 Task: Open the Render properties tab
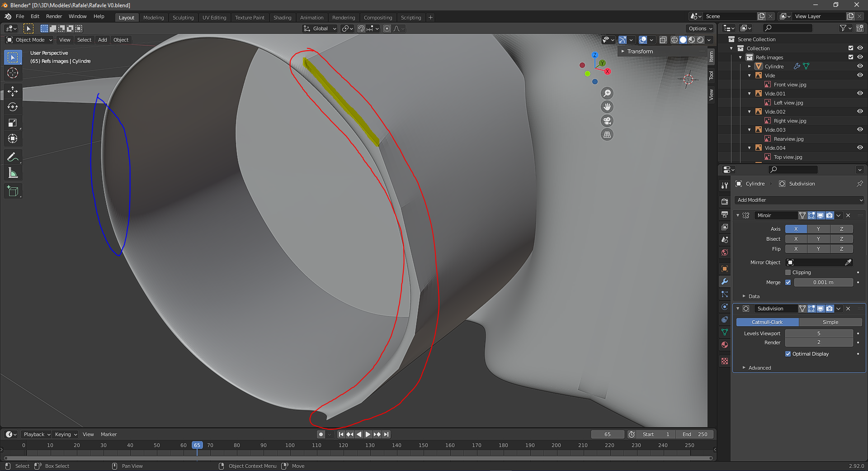(725, 201)
